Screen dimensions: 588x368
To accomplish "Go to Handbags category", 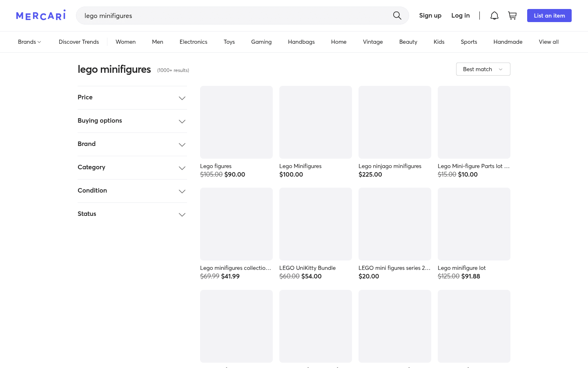I will coord(301,42).
